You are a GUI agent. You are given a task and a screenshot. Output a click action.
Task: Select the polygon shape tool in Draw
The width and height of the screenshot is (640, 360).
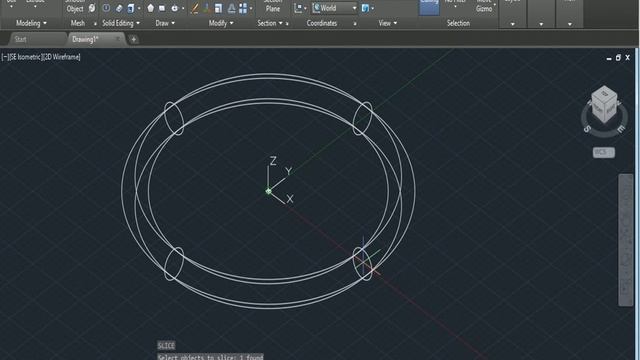(151, 8)
